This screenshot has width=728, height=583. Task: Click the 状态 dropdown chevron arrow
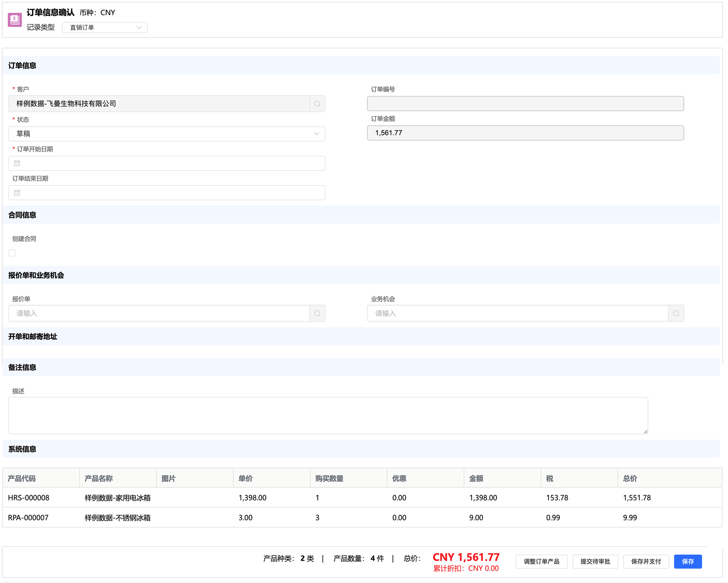click(316, 134)
